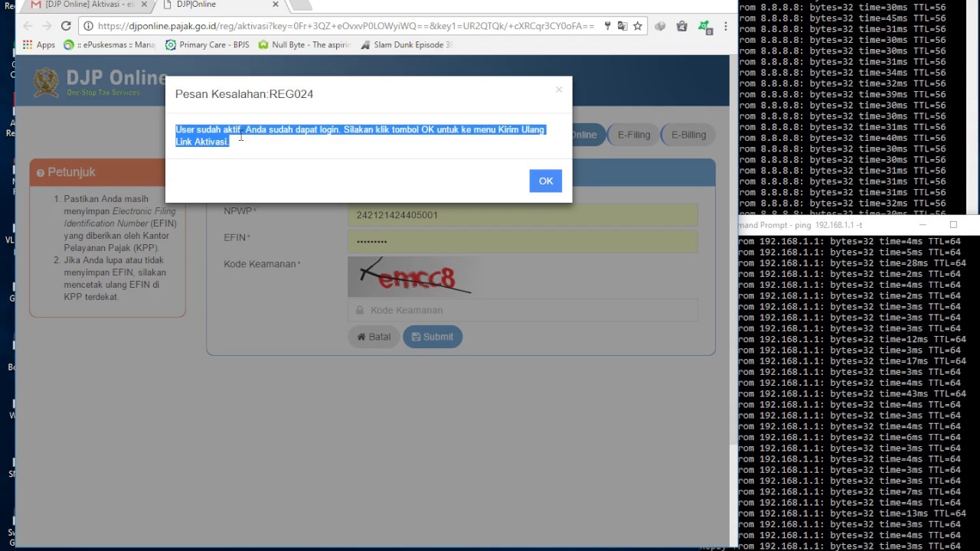Open the Chrome three-dot menu
The image size is (980, 551).
tap(725, 26)
